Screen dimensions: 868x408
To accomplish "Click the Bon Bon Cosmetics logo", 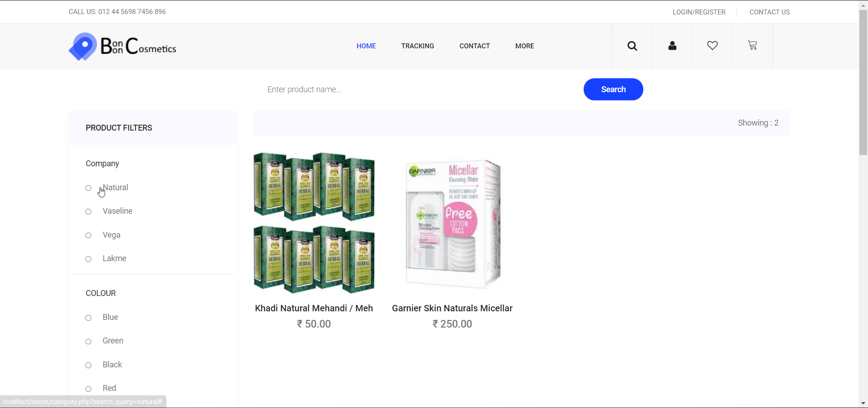I will (123, 46).
